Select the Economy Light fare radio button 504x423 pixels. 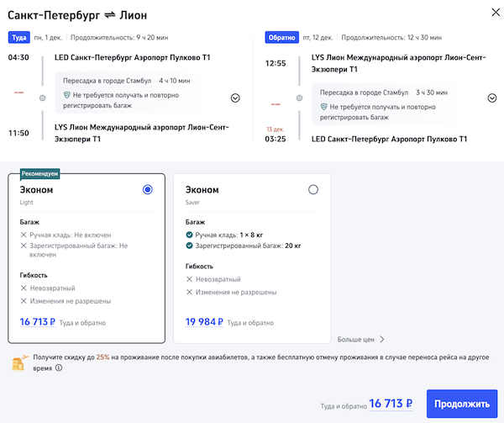[148, 190]
